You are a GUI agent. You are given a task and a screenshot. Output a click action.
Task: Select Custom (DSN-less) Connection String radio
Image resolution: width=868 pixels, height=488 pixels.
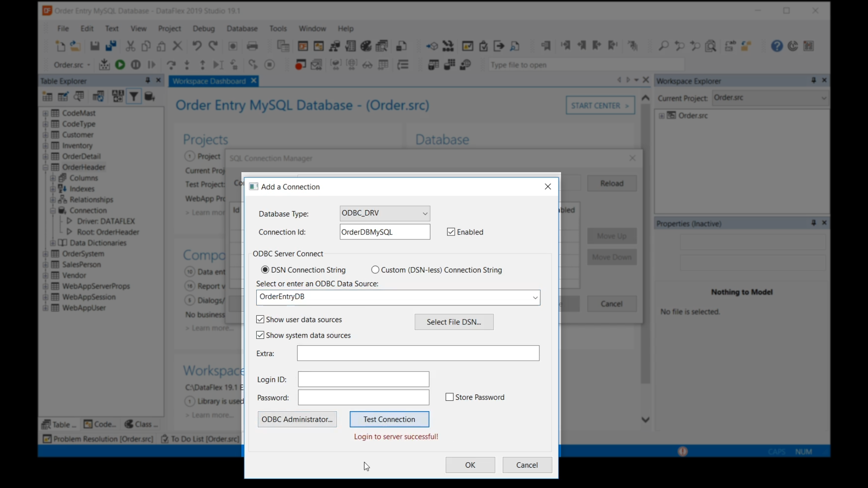coord(375,270)
